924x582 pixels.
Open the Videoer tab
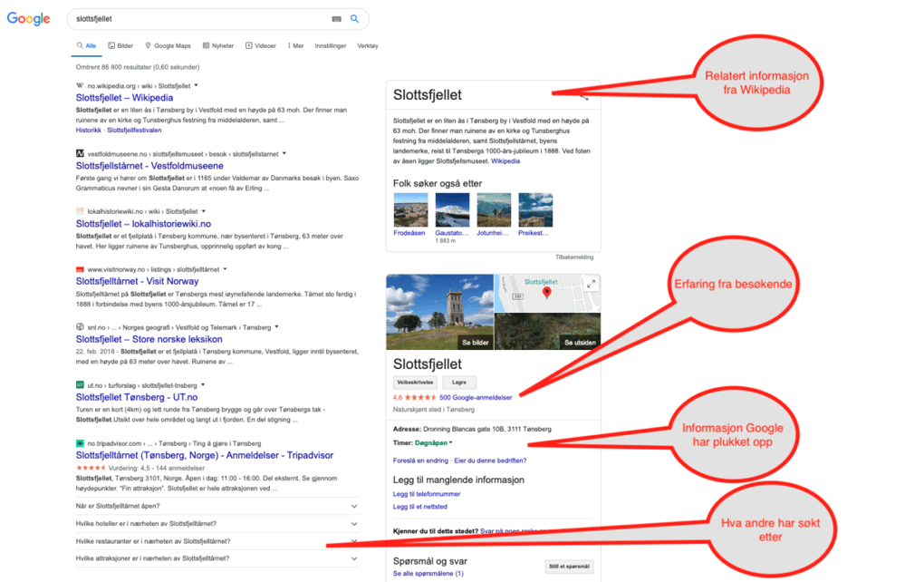click(261, 45)
